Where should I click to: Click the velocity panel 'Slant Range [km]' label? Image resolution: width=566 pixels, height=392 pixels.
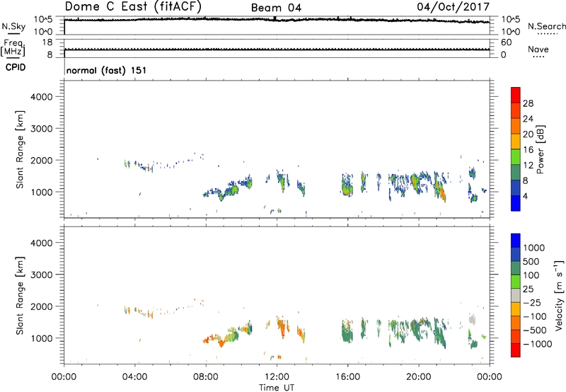tap(20, 296)
